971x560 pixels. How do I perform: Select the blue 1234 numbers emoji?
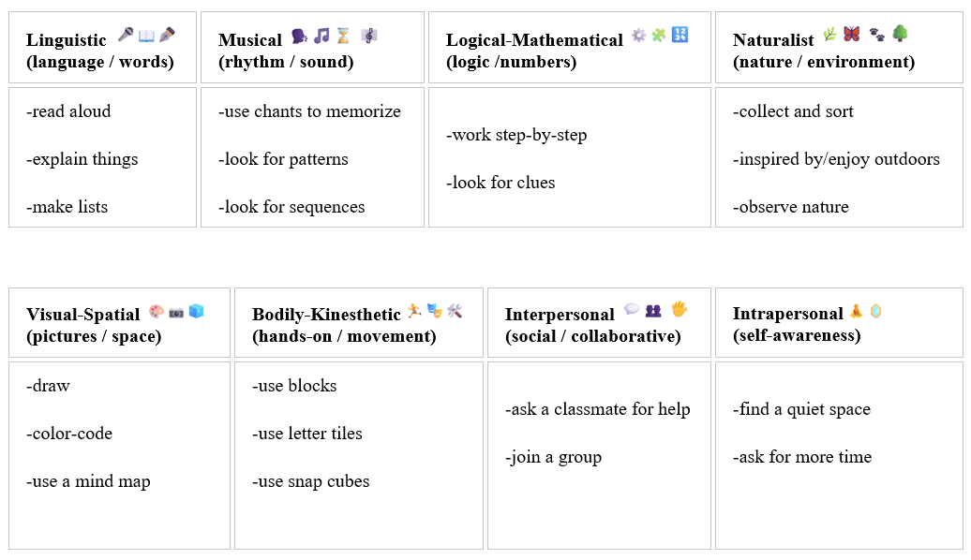680,34
